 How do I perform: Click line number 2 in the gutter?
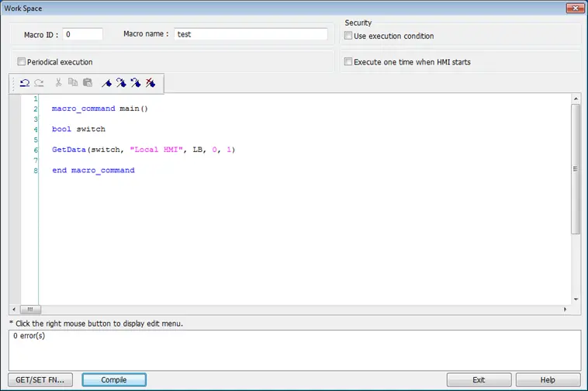pyautogui.click(x=36, y=109)
